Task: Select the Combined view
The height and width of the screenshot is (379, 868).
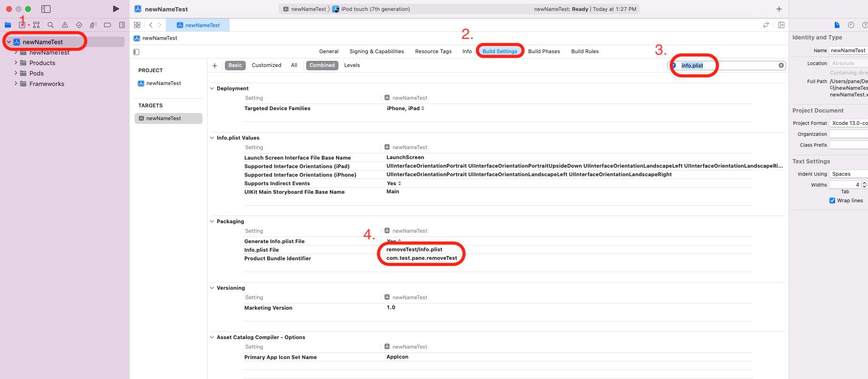Action: click(x=322, y=65)
